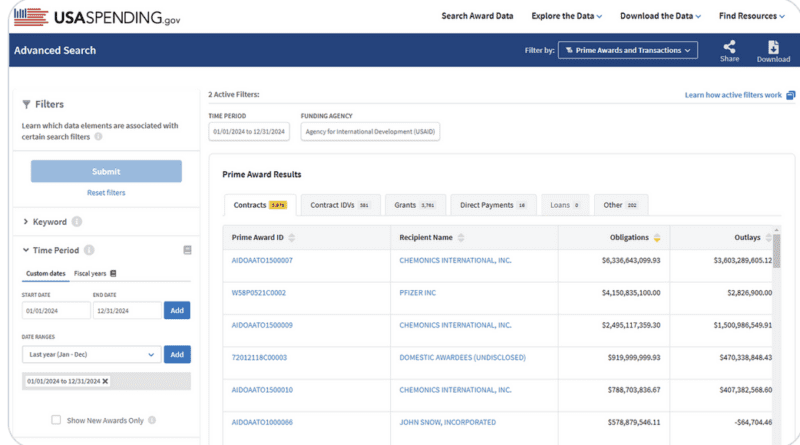The width and height of the screenshot is (800, 445).
Task: Open recipient DOMESTIC AWARDEES (UNDISCLOSED)
Action: (x=462, y=357)
